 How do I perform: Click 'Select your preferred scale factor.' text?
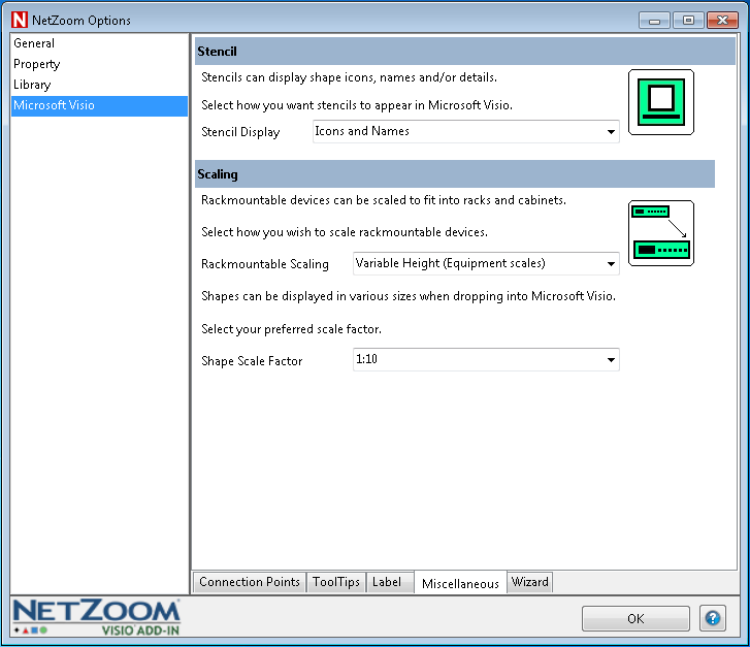click(291, 329)
